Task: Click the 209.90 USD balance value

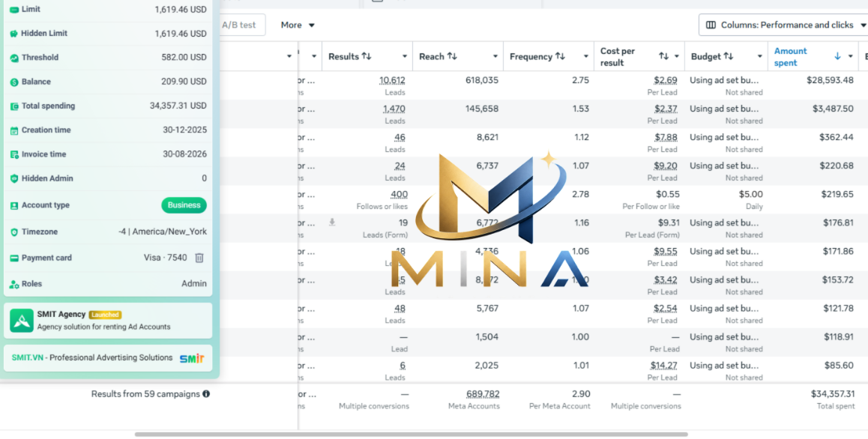Action: (x=184, y=82)
